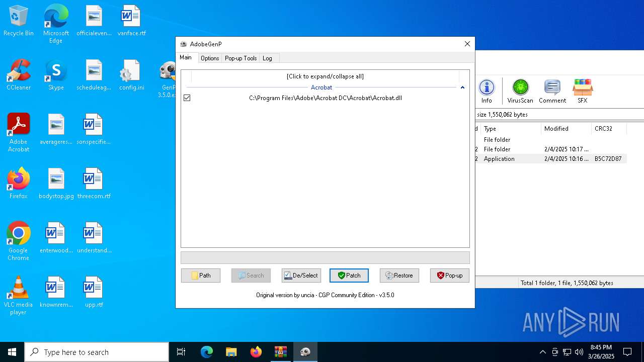Screen dimensions: 644x362
Task: Show hidden system tray icons
Action: coord(542,352)
